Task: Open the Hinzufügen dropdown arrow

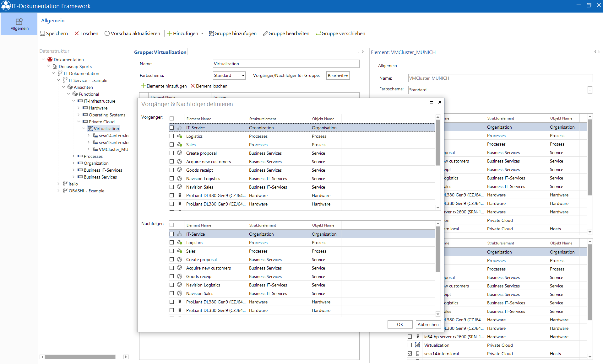Action: point(202,34)
